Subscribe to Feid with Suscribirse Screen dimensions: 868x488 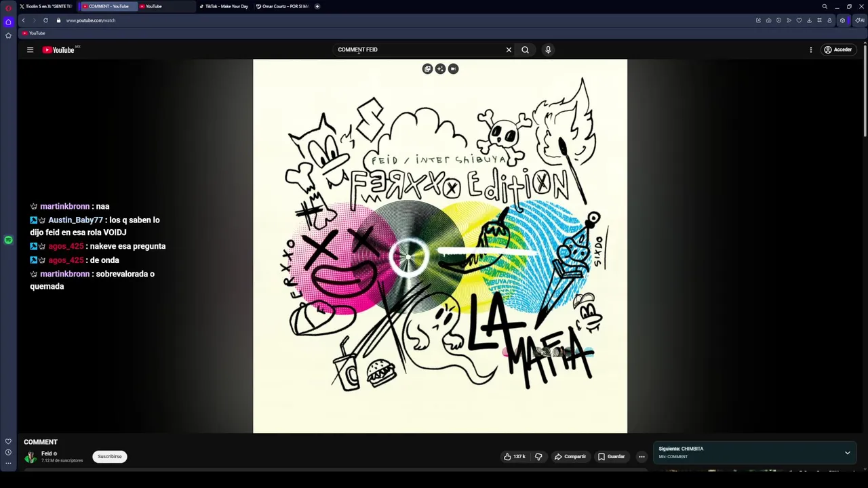(109, 457)
